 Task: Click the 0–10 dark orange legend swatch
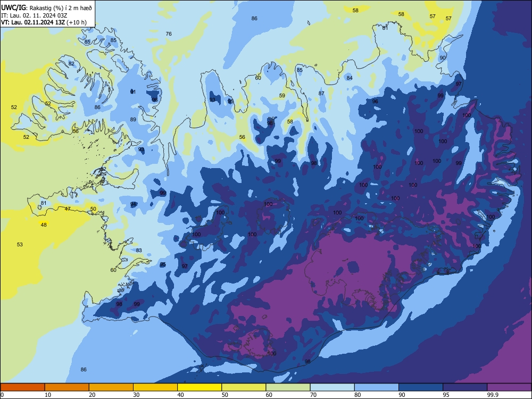pyautogui.click(x=22, y=387)
